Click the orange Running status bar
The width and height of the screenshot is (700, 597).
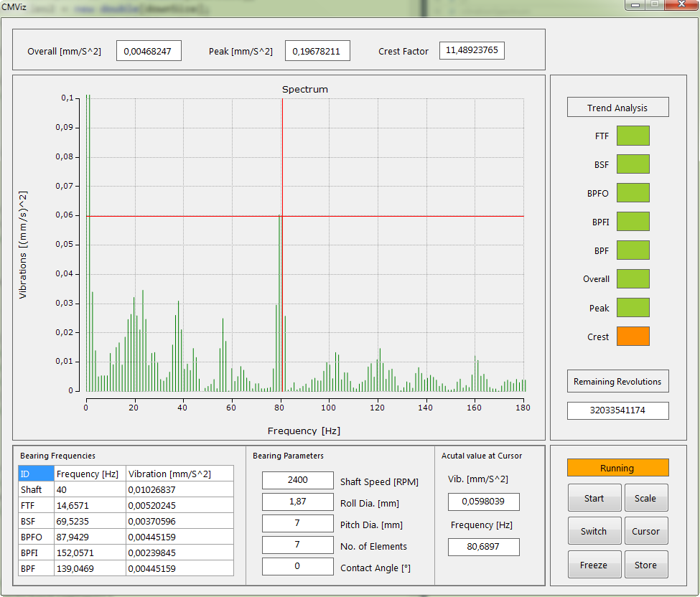(x=617, y=468)
